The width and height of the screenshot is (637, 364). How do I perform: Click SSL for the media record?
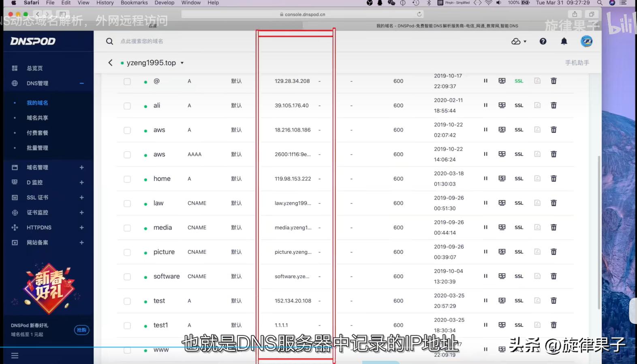[519, 228]
